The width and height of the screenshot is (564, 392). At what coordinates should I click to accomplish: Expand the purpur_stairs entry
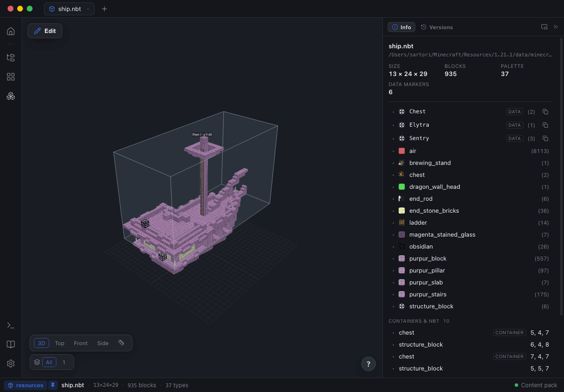click(x=393, y=294)
